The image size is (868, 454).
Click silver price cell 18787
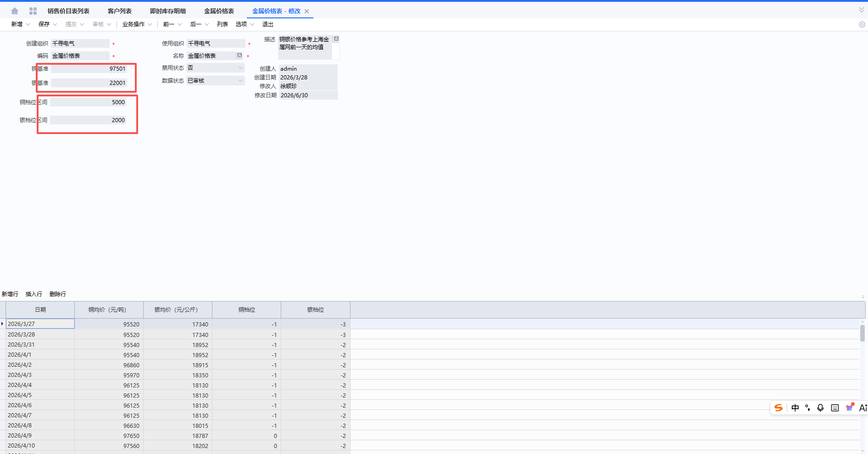click(x=178, y=436)
